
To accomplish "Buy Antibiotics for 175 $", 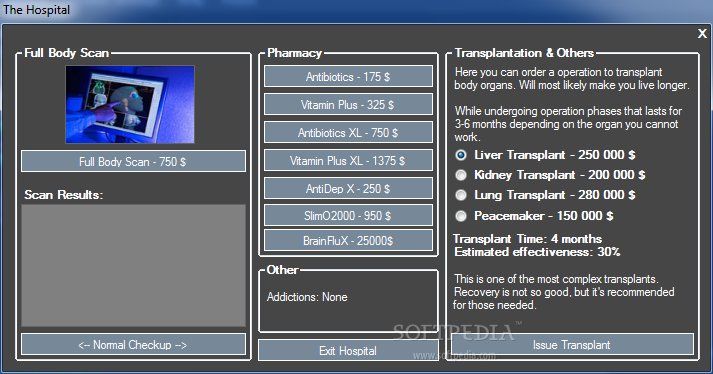I will point(348,76).
